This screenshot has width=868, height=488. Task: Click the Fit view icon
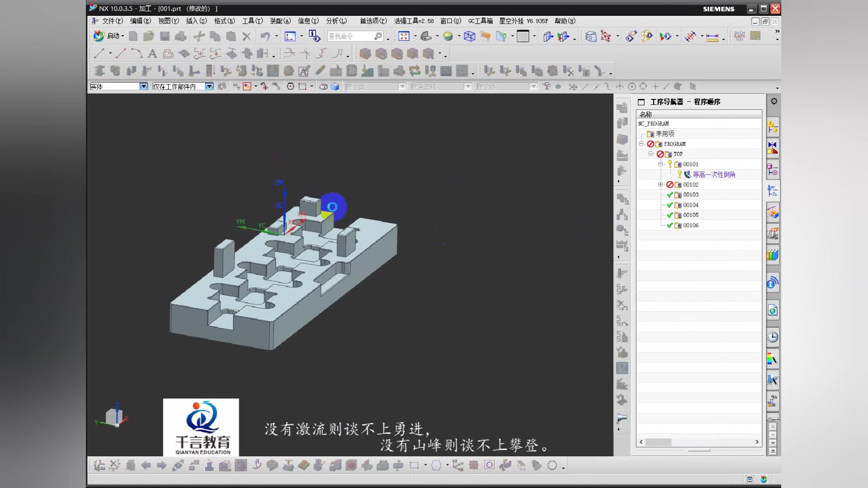pyautogui.click(x=404, y=36)
